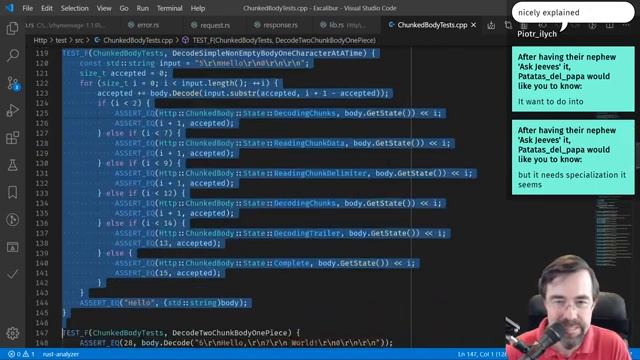Expand the Http breadcrumb segment
This screenshot has width=640, height=360.
pyautogui.click(x=40, y=40)
